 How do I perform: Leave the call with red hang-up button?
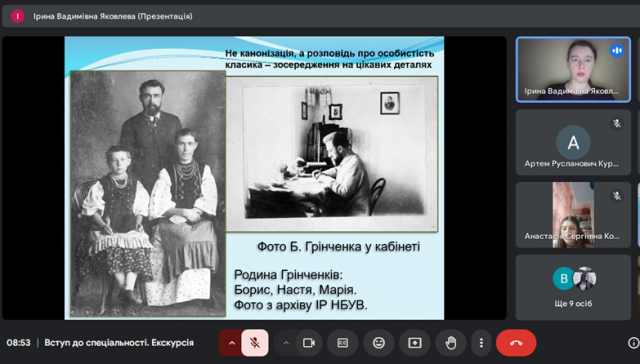point(516,343)
